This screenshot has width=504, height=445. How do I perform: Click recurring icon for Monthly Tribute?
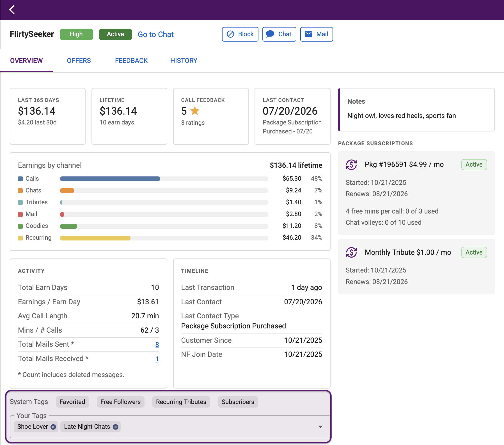tap(351, 252)
